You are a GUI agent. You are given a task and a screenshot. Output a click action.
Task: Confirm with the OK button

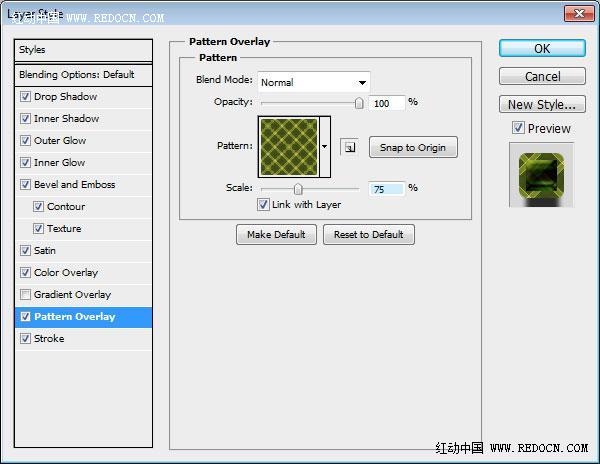click(x=542, y=49)
